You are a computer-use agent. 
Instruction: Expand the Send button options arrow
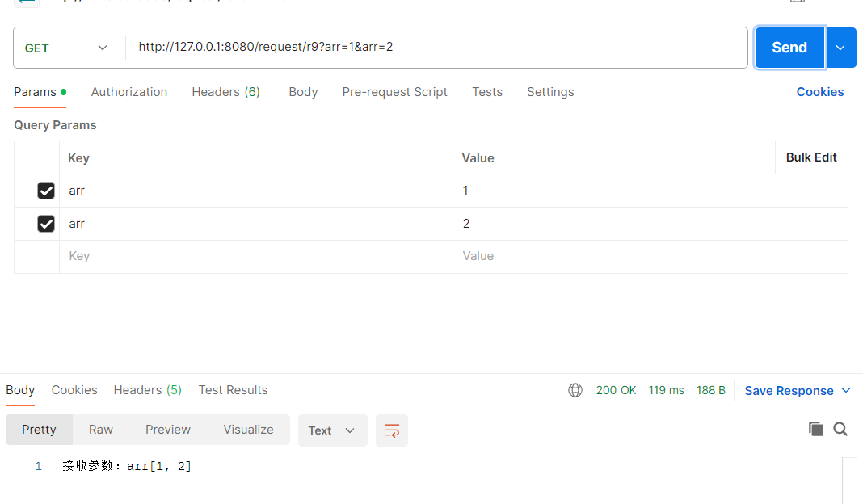click(840, 48)
